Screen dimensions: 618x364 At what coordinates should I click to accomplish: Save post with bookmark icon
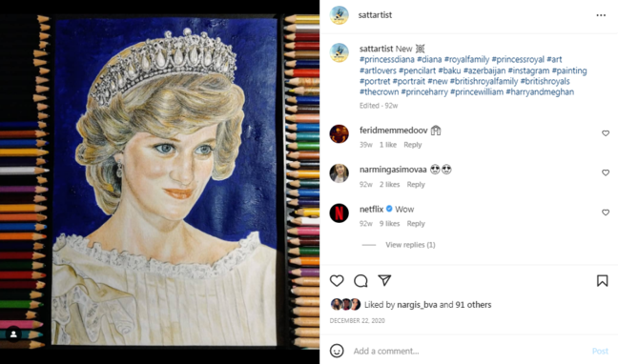coord(602,280)
